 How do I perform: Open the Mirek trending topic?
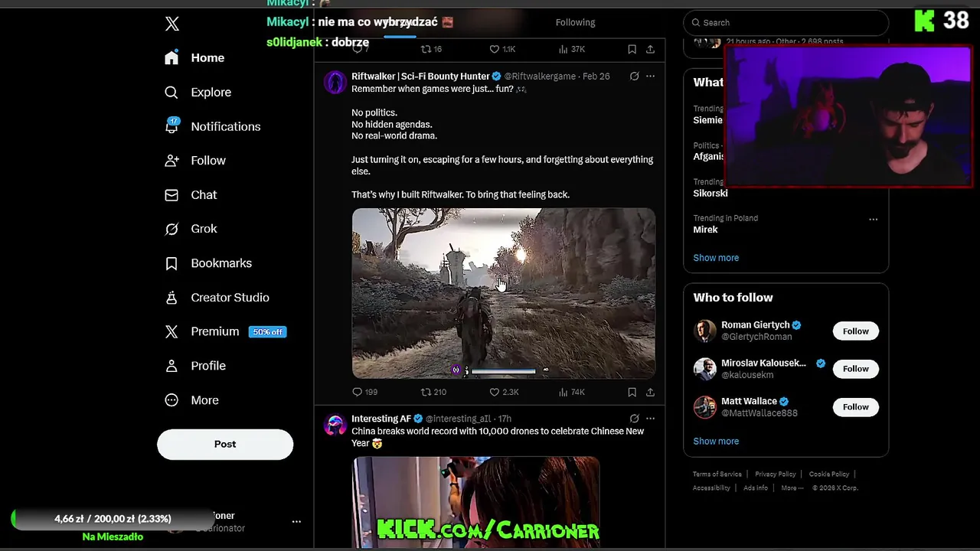pos(705,230)
